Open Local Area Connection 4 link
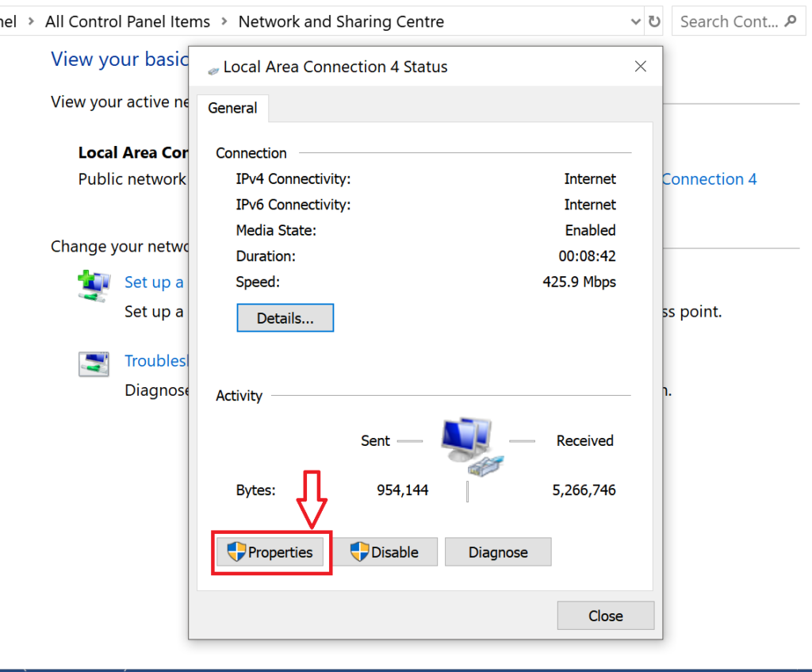 tap(708, 179)
